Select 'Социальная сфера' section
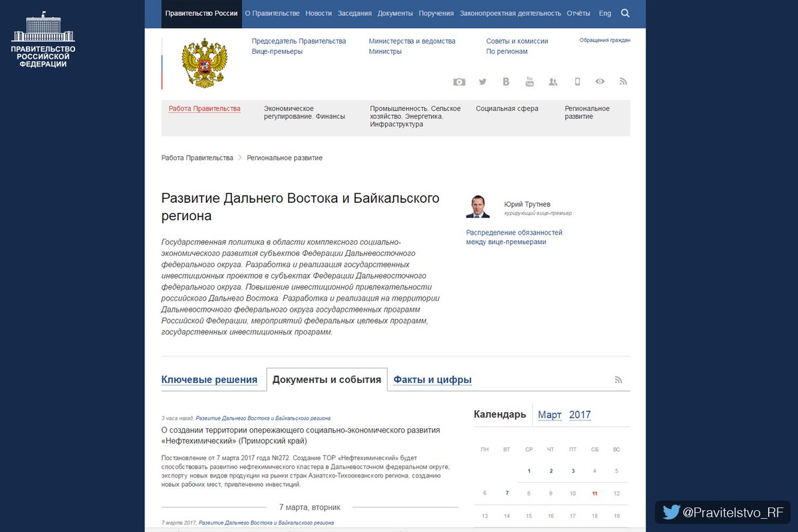Screen dimensions: 798x532 pyautogui.click(x=507, y=108)
